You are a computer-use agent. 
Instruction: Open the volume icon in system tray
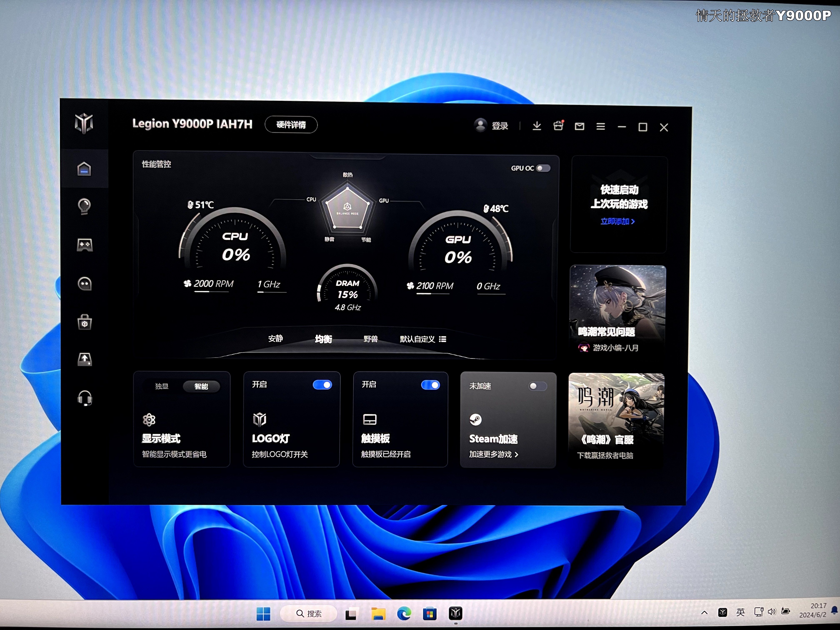pyautogui.click(x=772, y=612)
